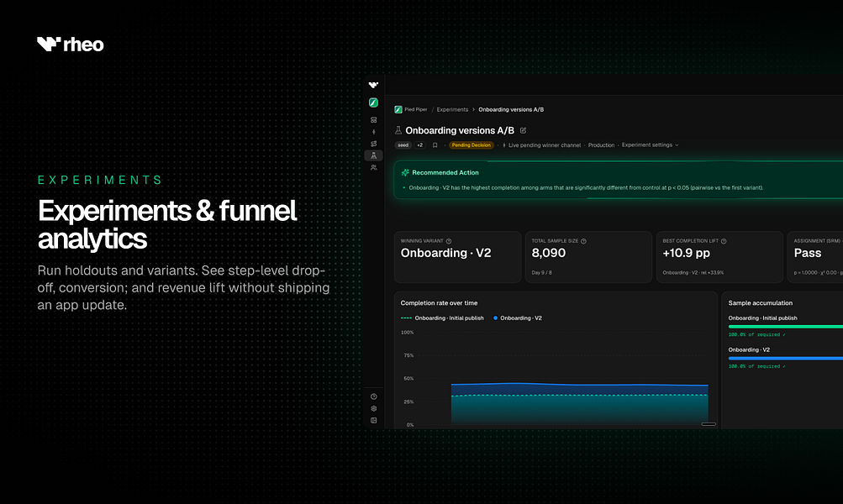The height and width of the screenshot is (504, 843).
Task: Open the Experiments flask icon in sidebar
Action: [x=374, y=155]
